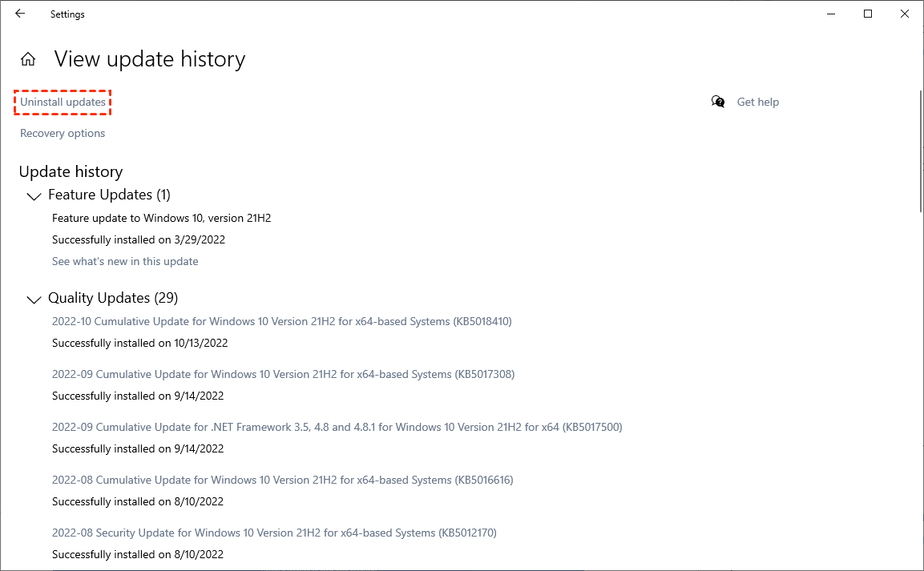The height and width of the screenshot is (571, 924).
Task: Open the Uninstall updates link
Action: [63, 103]
